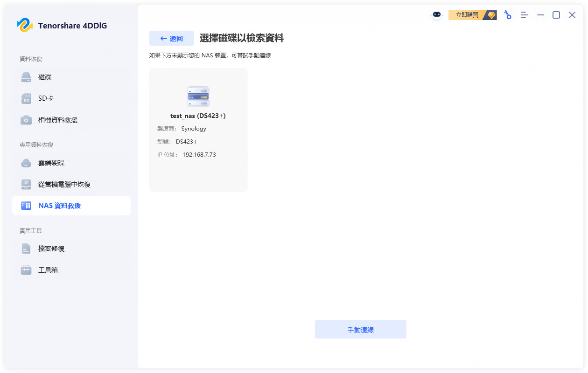Select 從當機電腦中恢復 option

pyautogui.click(x=71, y=185)
